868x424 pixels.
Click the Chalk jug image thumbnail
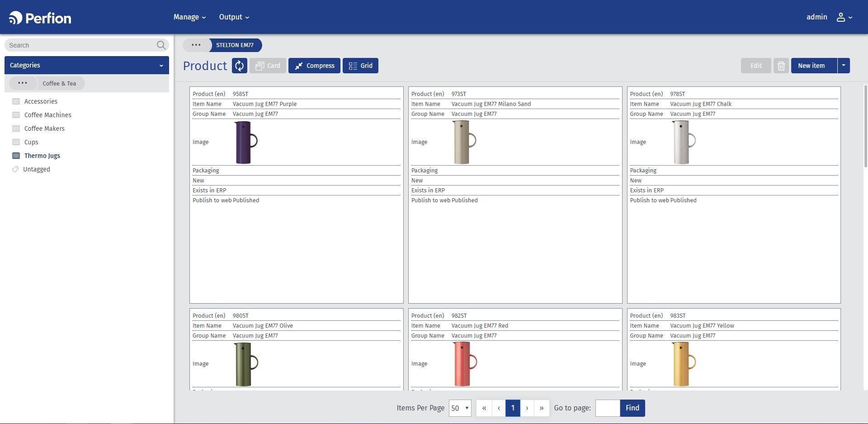[x=684, y=142]
